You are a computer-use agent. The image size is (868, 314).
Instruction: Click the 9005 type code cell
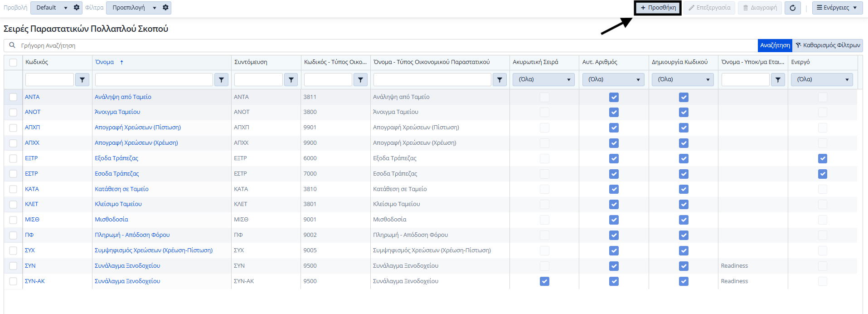coord(310,250)
